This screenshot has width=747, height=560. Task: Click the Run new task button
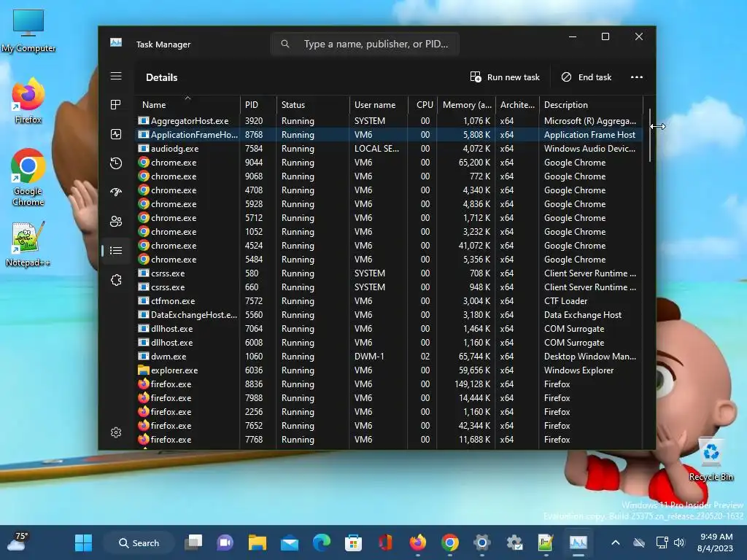pos(505,77)
